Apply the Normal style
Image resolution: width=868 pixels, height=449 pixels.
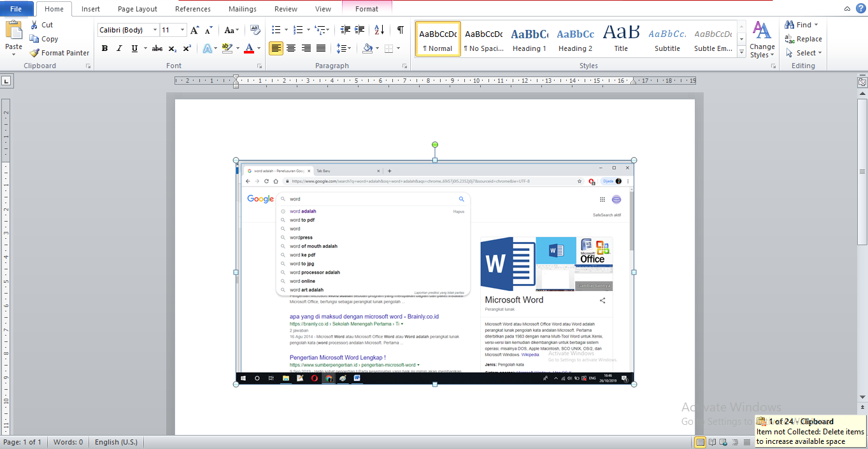pos(438,39)
